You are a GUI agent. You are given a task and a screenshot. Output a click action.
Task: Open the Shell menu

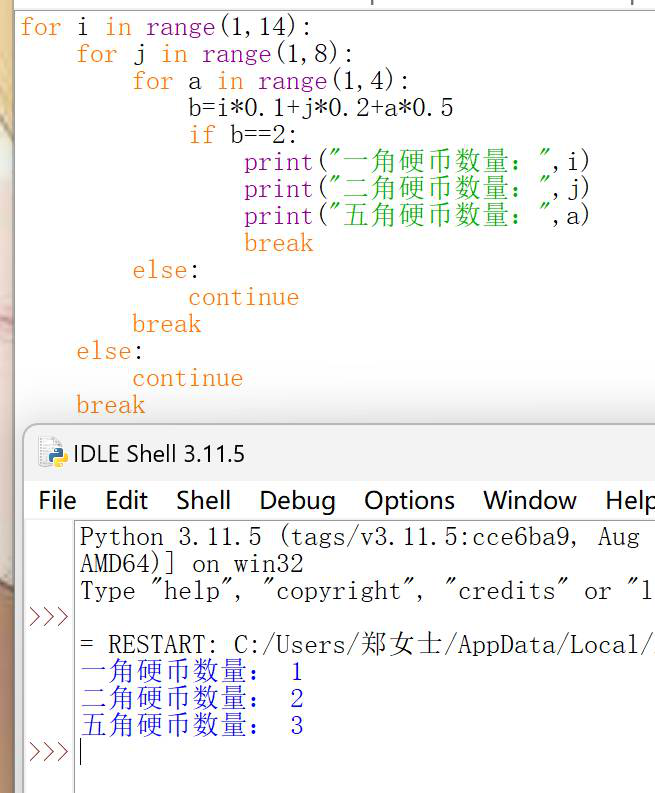[203, 501]
